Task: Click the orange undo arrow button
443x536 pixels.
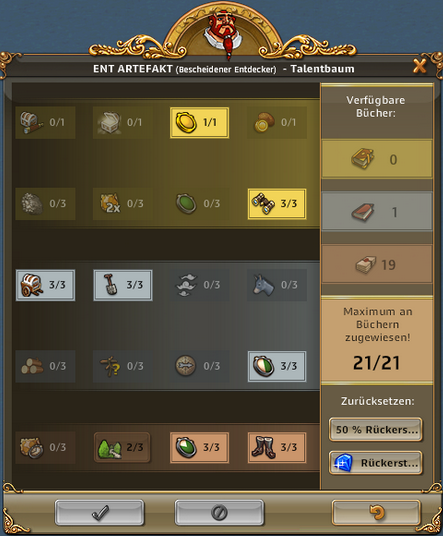Action: [x=376, y=512]
